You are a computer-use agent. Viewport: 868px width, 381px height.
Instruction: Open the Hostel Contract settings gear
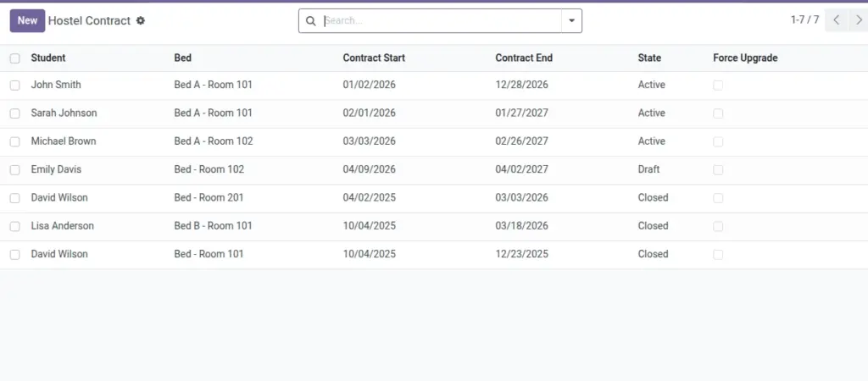pyautogui.click(x=141, y=20)
